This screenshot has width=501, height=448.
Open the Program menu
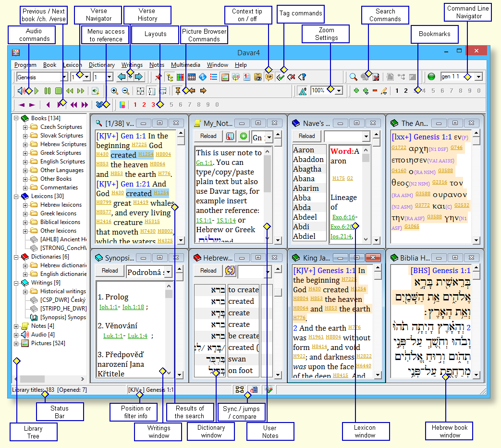tap(25, 65)
